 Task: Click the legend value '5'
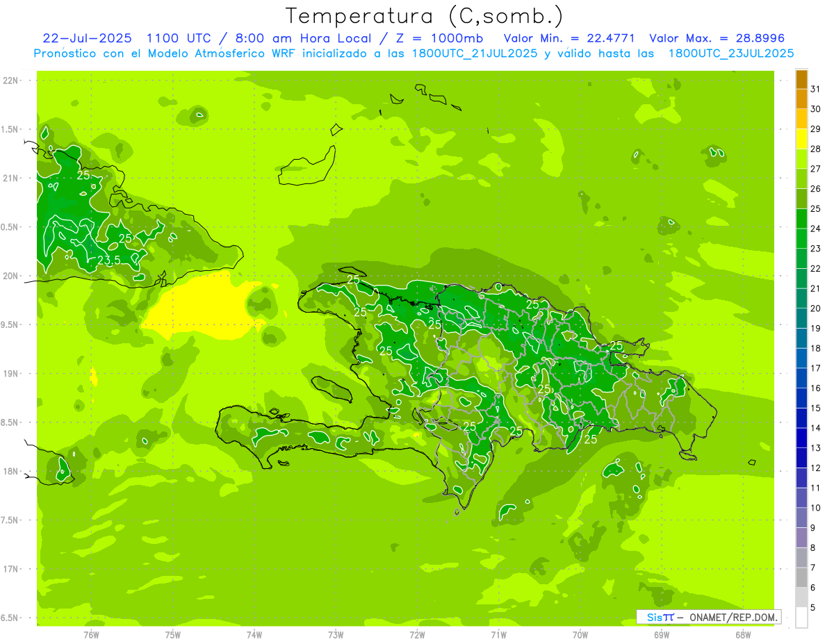pos(813,608)
